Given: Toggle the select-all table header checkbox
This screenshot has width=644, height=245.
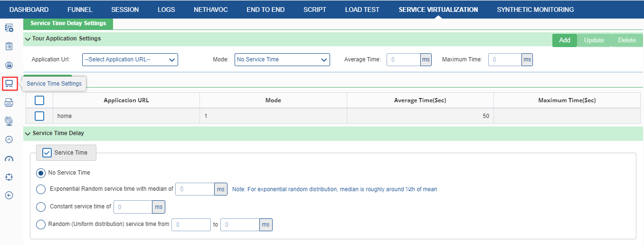Looking at the screenshot, I should [x=40, y=100].
